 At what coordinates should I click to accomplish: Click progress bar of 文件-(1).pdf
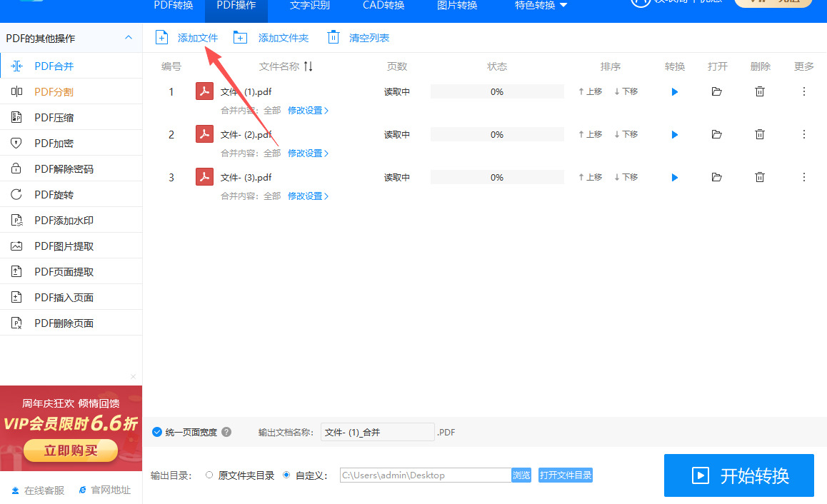(x=497, y=91)
